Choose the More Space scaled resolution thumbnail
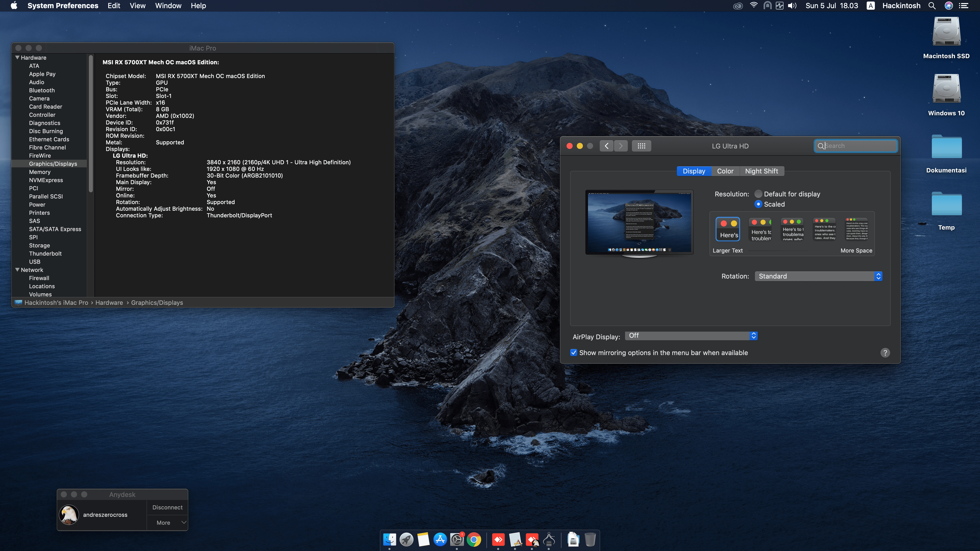Viewport: 980px width, 551px height. pos(856,229)
